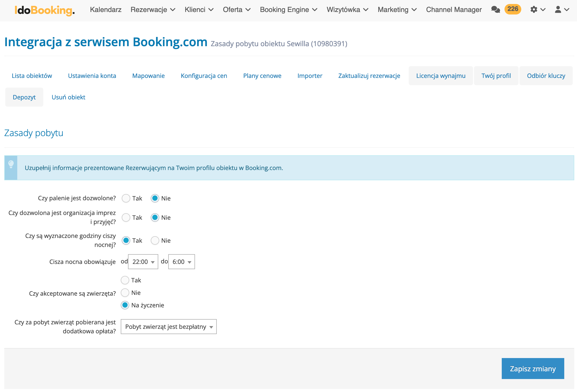Open quiet hours end time dropdown
Image resolution: width=577 pixels, height=392 pixels.
coord(181,262)
